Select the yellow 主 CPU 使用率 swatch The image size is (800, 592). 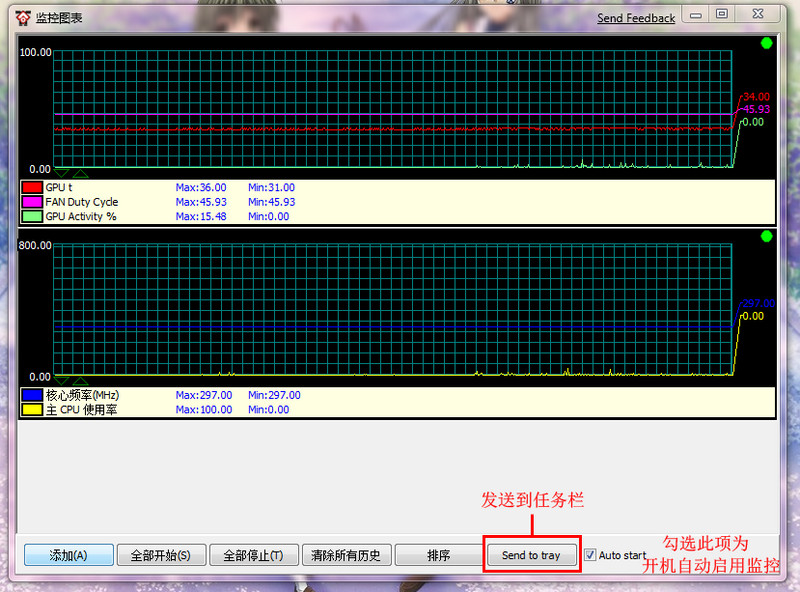point(32,410)
